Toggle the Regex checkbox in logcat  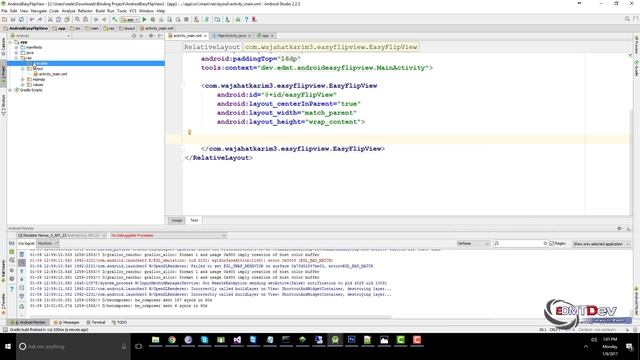552,244
